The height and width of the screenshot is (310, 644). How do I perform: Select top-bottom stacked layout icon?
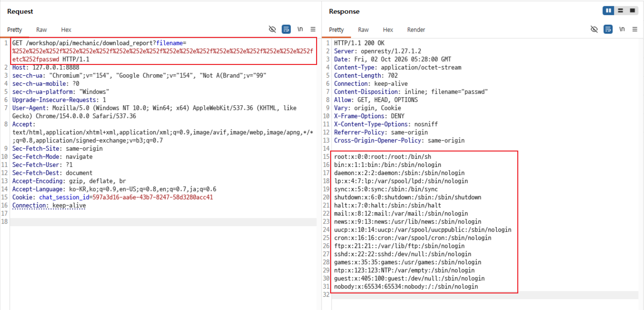[x=620, y=11]
